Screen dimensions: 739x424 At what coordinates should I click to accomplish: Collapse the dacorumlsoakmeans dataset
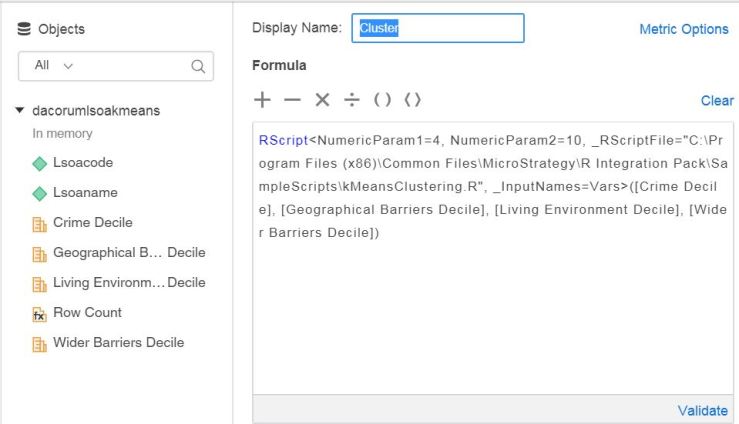pos(20,111)
